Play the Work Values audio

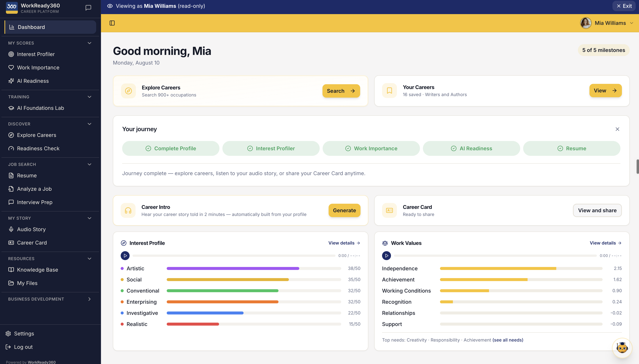tap(386, 256)
